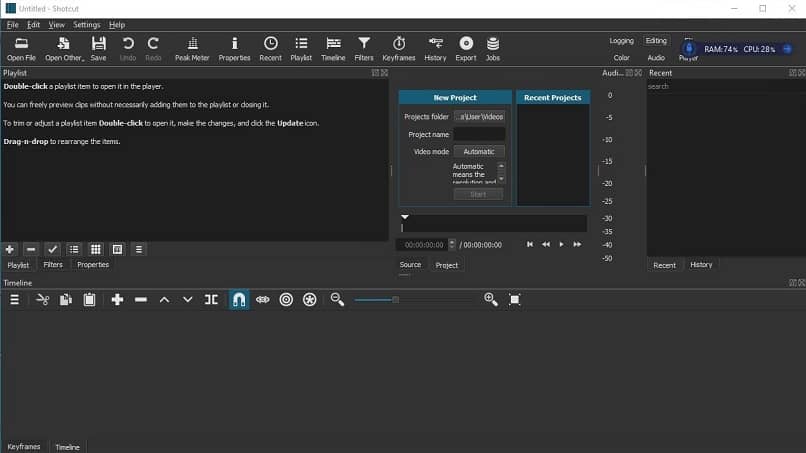Toggle scrub while dragging button
Viewport: 806px width, 453px height.
coord(263,299)
